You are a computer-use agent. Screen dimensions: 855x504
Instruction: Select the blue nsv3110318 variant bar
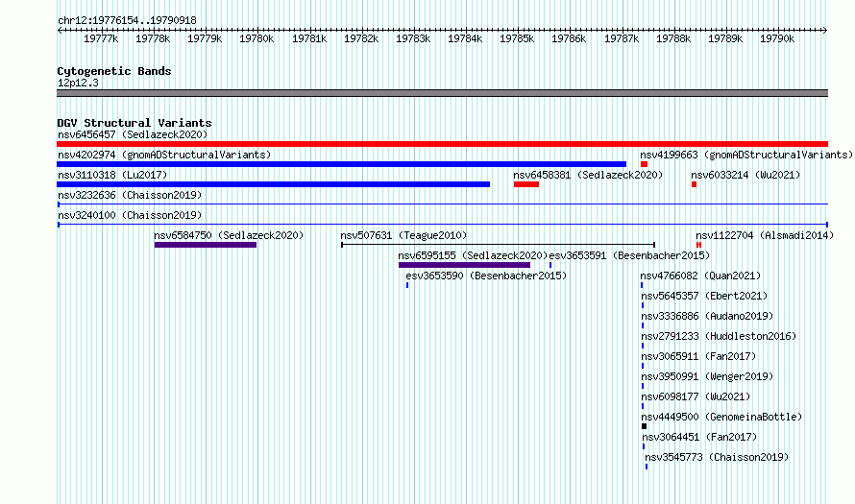click(x=273, y=184)
